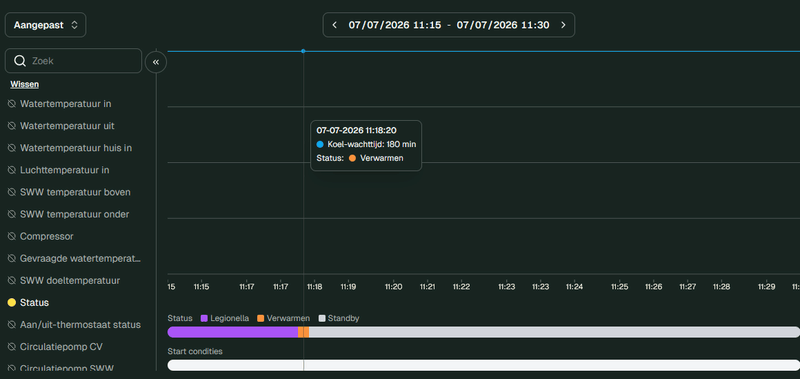Click the blue data point on chart line
This screenshot has width=800, height=379.
(303, 51)
